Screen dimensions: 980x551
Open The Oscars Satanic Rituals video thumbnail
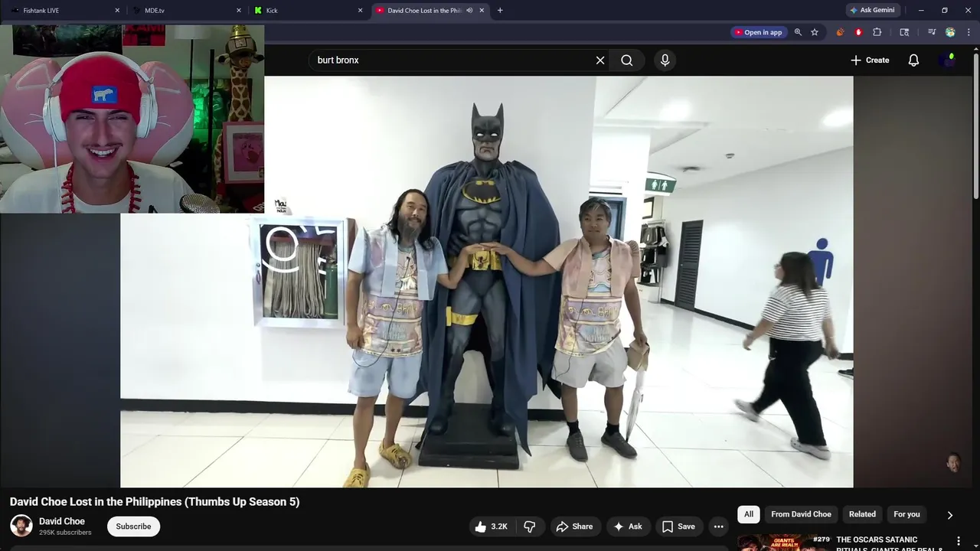coord(784,543)
